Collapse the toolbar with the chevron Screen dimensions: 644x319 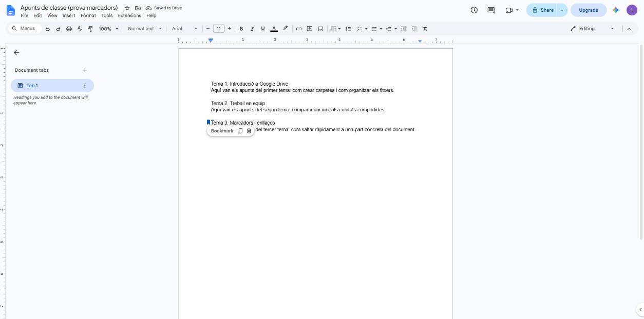tap(629, 29)
